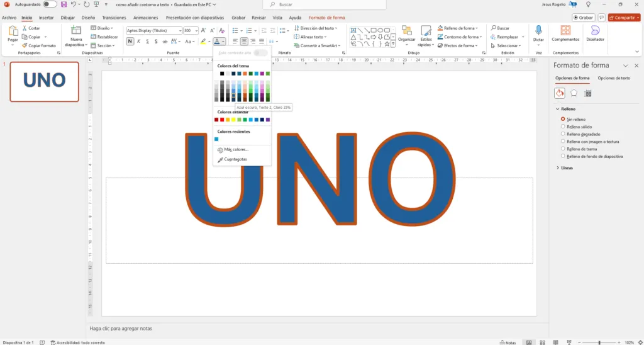Click the Dictar microphone icon
This screenshot has width=644, height=345.
pos(538,30)
